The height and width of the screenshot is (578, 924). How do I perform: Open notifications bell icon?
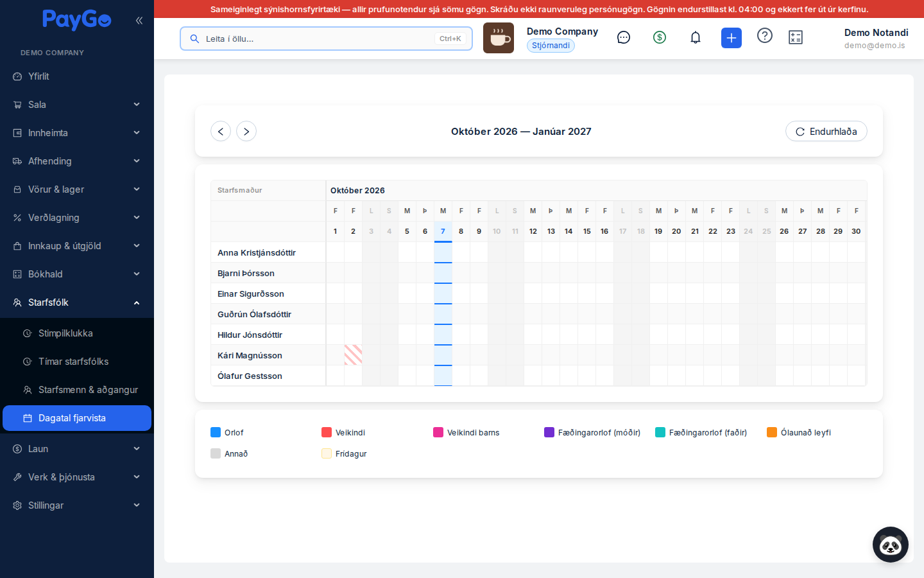click(696, 38)
